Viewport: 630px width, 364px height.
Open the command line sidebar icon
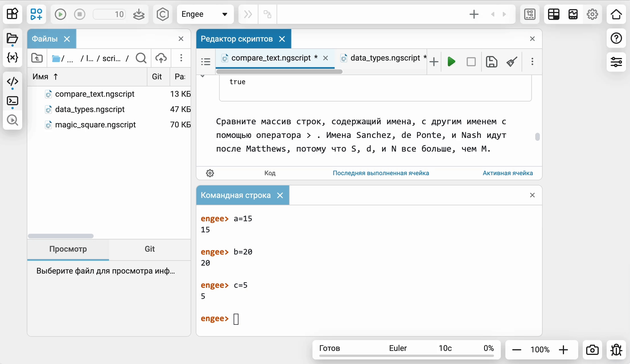point(13,101)
